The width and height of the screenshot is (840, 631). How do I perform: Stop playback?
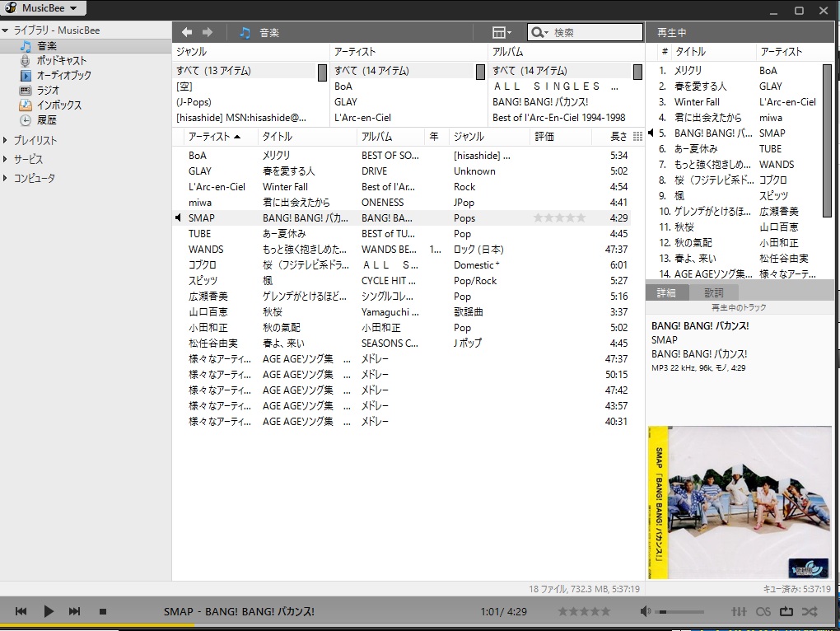coord(103,611)
